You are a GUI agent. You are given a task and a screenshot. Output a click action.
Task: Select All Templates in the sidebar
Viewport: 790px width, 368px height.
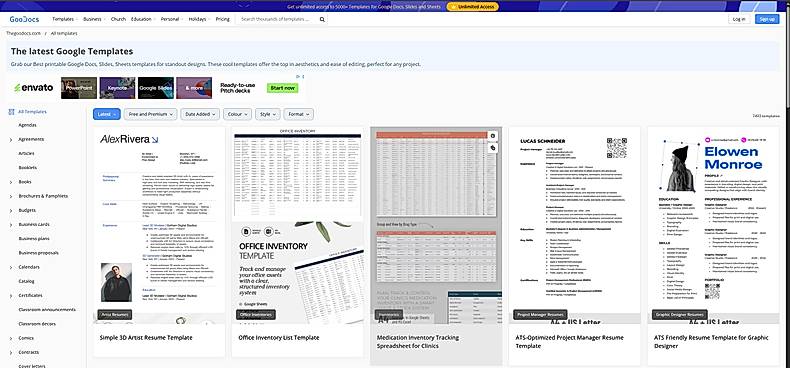pos(32,112)
